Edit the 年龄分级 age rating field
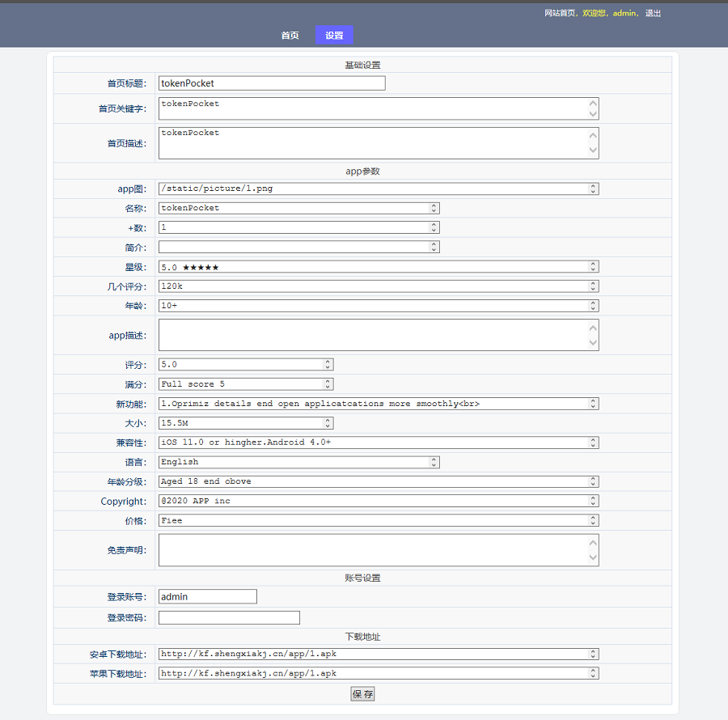Image resolution: width=728 pixels, height=720 pixels. (x=379, y=481)
